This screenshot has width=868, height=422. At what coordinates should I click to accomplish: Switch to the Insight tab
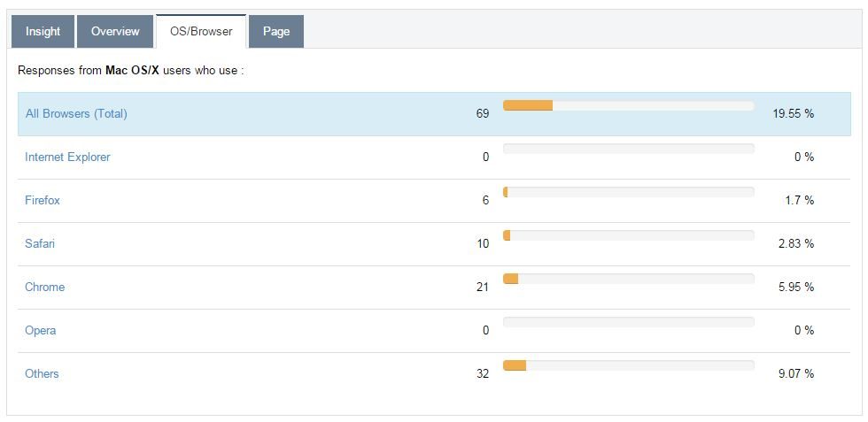(43, 31)
